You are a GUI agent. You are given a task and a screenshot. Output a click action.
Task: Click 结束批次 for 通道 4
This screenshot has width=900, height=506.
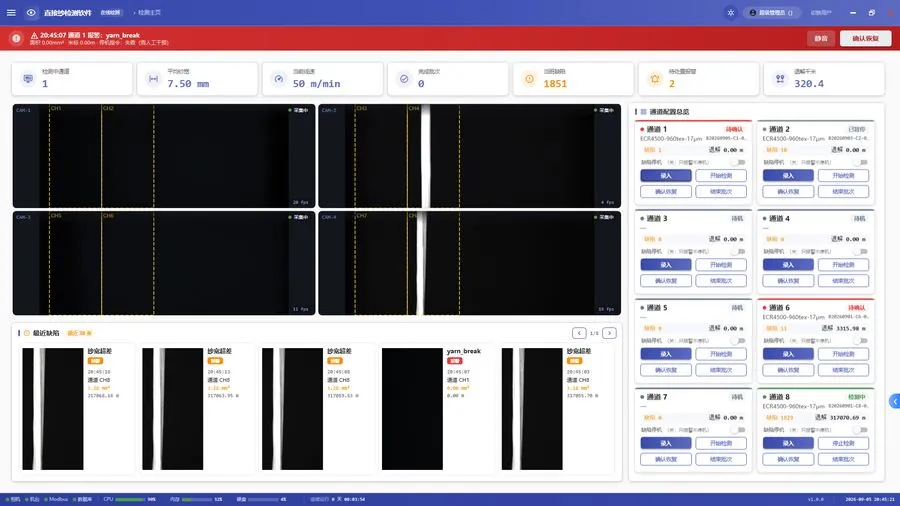(x=843, y=281)
